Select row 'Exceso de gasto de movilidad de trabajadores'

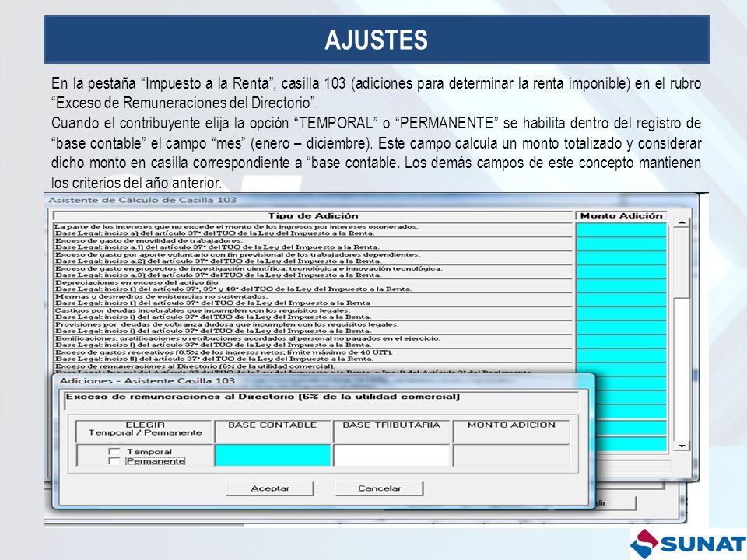(313, 243)
